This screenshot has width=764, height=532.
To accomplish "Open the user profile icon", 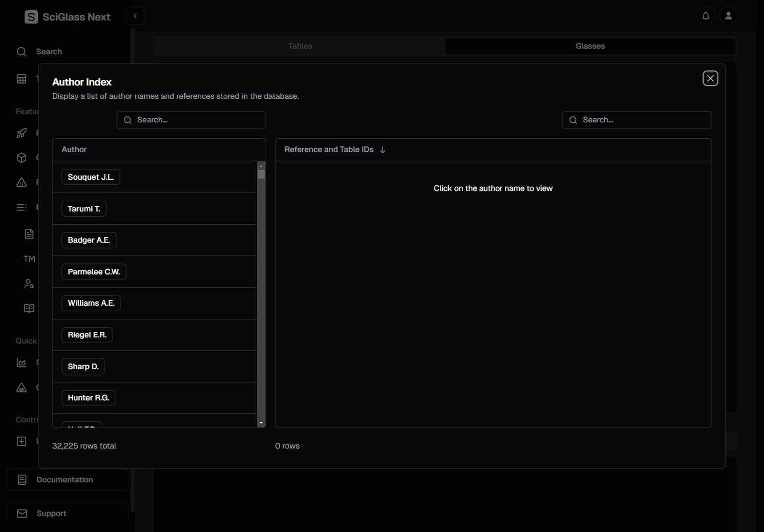I will point(728,16).
